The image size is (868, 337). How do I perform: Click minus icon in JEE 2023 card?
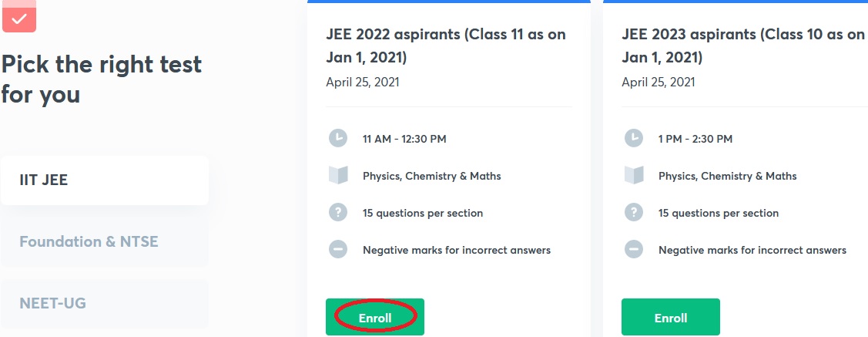(634, 249)
